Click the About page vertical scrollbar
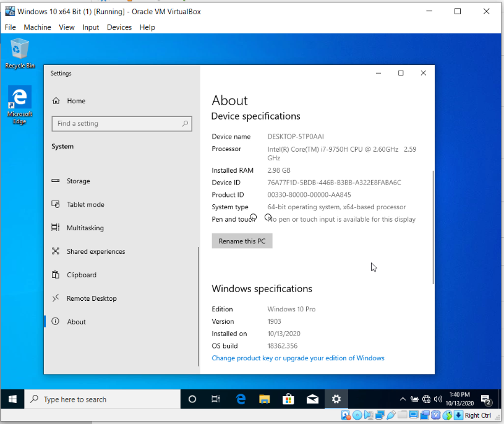 pyautogui.click(x=433, y=227)
